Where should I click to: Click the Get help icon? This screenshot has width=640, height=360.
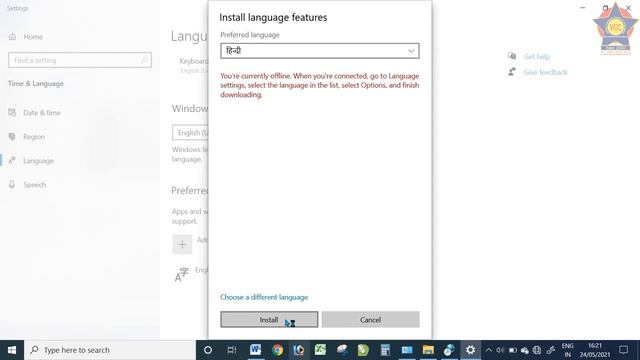pyautogui.click(x=512, y=56)
